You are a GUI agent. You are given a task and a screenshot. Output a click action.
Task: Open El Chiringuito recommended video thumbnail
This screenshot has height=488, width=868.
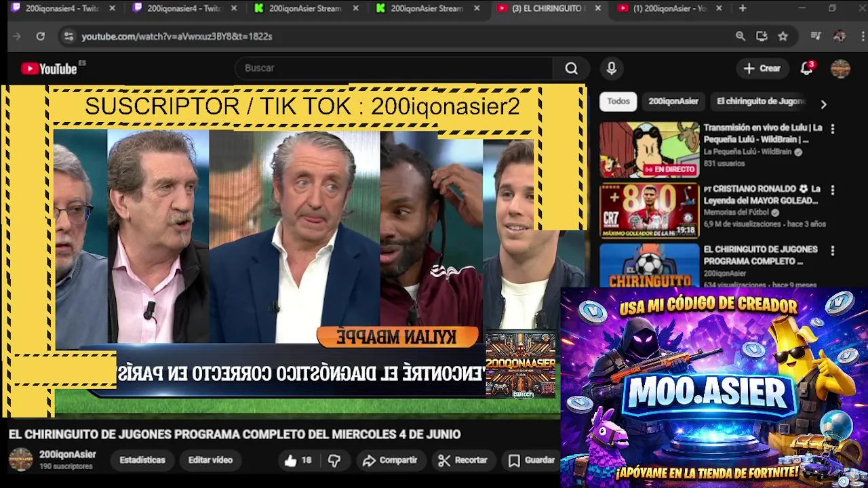[x=649, y=265]
